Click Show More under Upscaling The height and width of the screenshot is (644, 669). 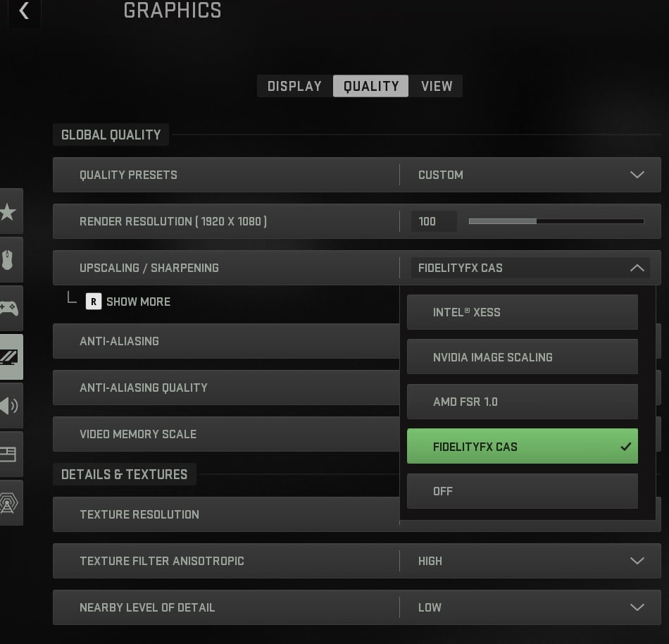[x=138, y=302]
